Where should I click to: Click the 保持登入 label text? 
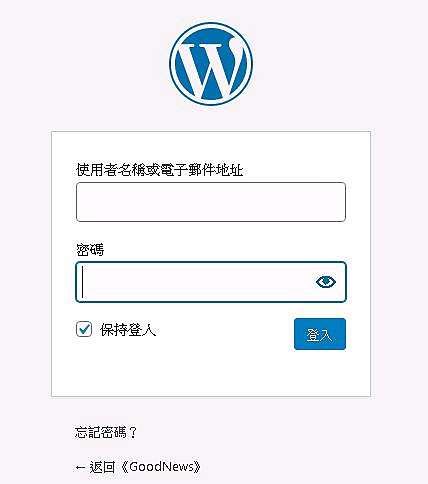[128, 330]
